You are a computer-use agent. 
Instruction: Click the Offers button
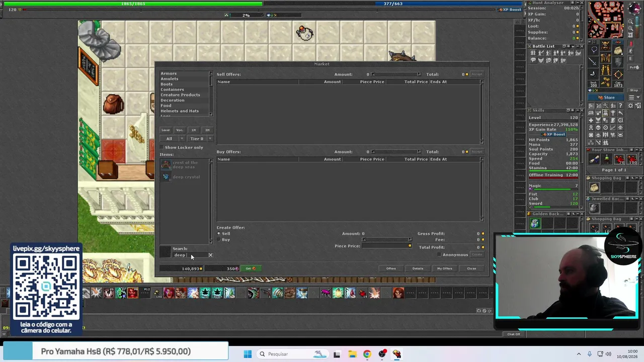coord(391,268)
